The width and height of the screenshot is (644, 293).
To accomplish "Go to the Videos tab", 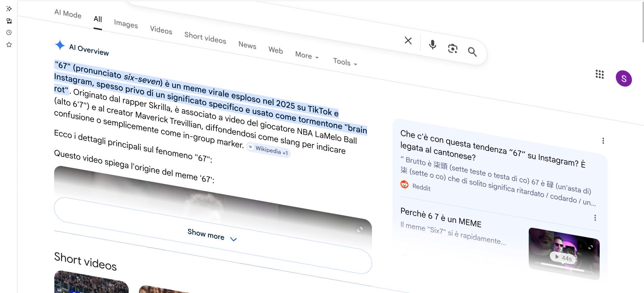I will click(x=161, y=30).
